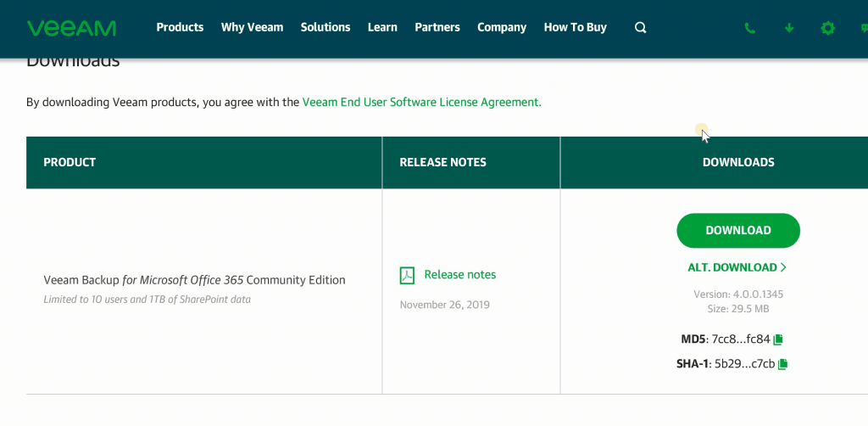The image size is (868, 426).
Task: Click the green download arrow icon
Action: point(789,28)
